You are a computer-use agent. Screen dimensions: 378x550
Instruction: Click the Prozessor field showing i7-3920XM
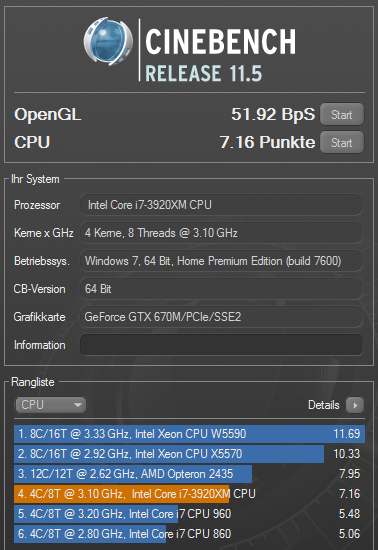pyautogui.click(x=221, y=205)
